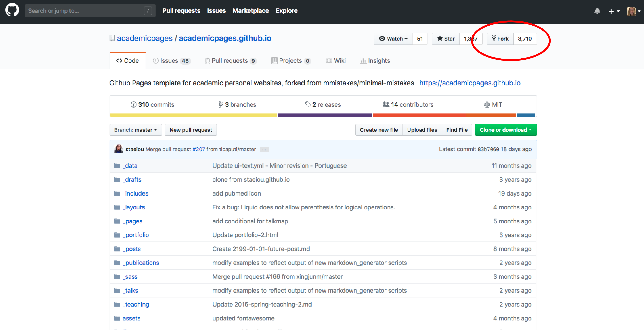Open Explore in top navigation

coord(286,11)
